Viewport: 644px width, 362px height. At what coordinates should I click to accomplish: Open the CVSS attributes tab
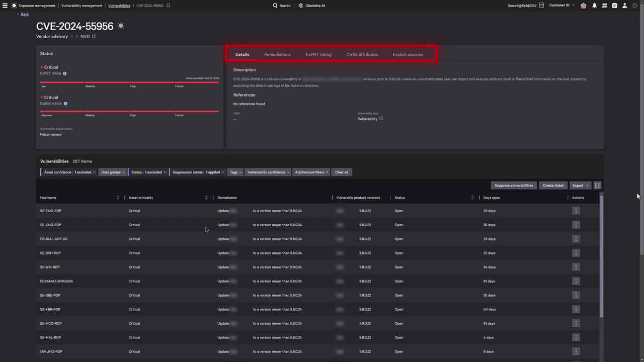362,54
